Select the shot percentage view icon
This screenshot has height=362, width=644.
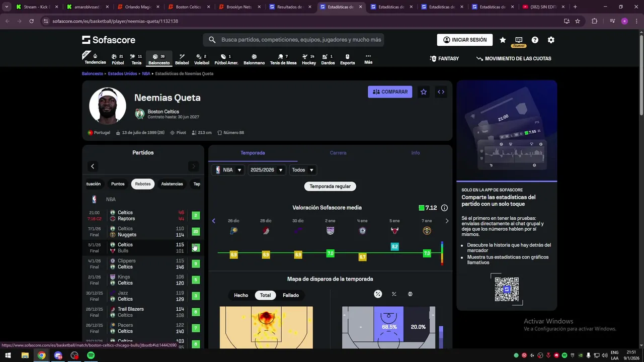pyautogui.click(x=378, y=294)
